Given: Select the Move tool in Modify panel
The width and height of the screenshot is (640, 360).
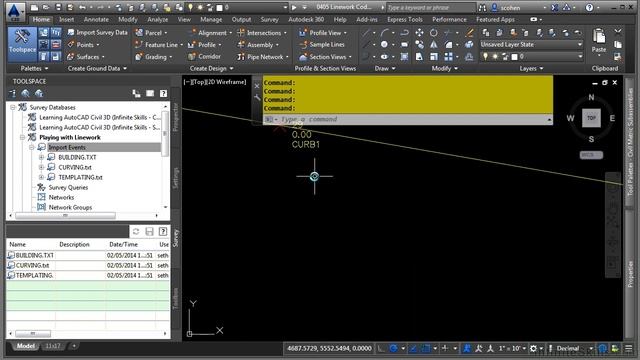Looking at the screenshot, I should point(419,33).
